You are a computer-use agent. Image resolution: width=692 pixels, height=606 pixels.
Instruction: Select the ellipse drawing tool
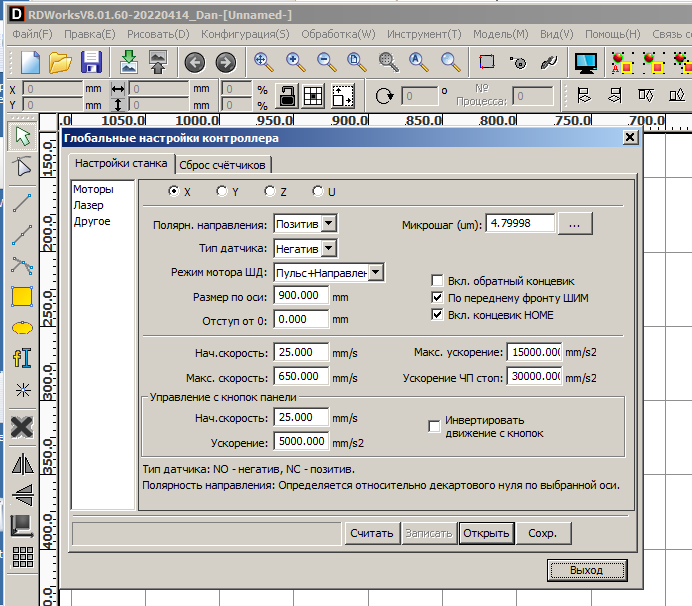(x=22, y=327)
